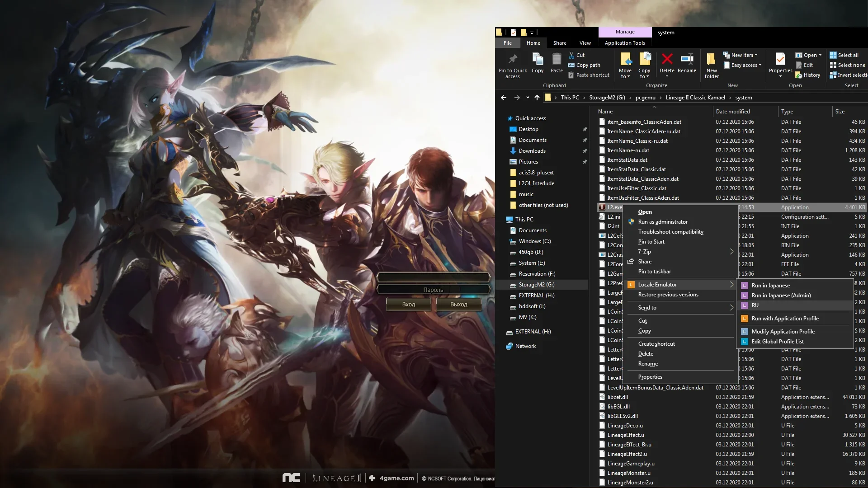Screen dimensions: 868x488
Task: Open Network in the navigation pane
Action: point(525,346)
